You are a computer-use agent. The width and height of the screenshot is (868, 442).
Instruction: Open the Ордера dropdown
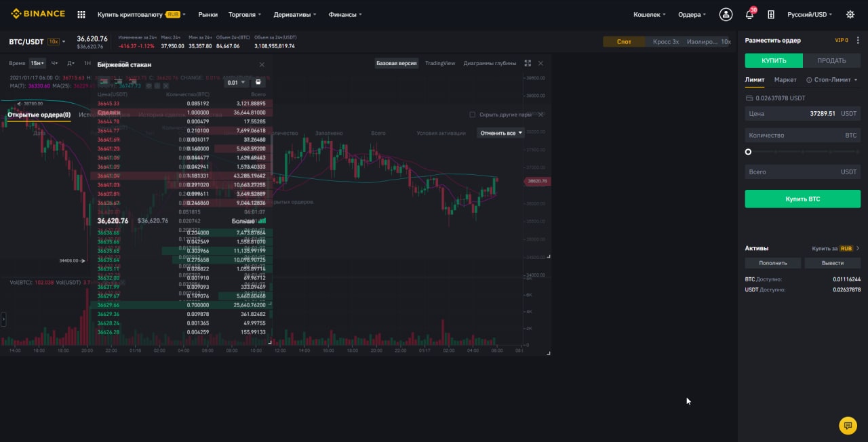(x=692, y=14)
